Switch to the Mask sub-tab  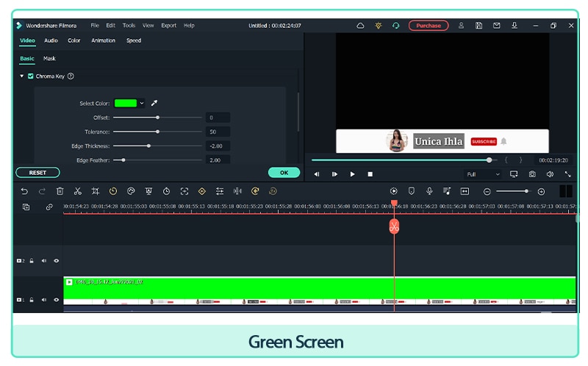pos(49,59)
